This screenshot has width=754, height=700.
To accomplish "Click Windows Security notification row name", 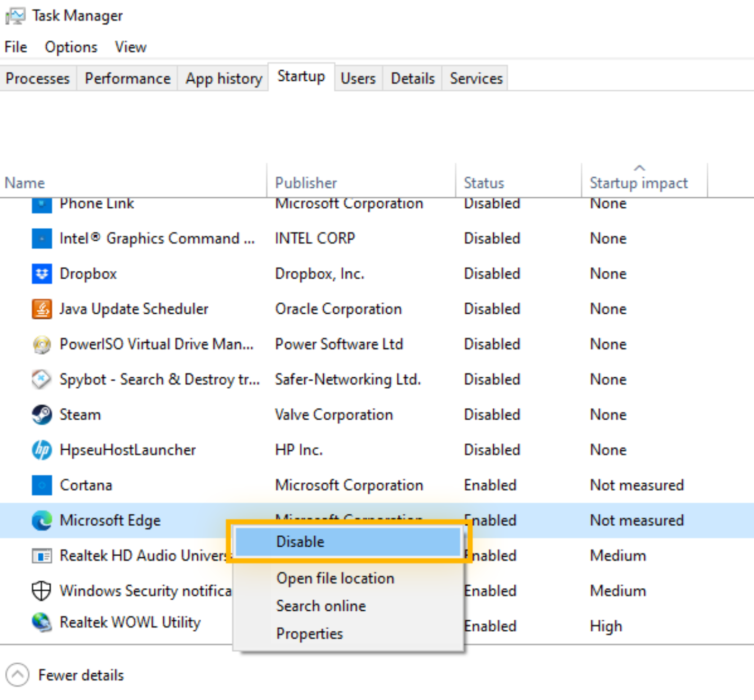I will [x=145, y=591].
